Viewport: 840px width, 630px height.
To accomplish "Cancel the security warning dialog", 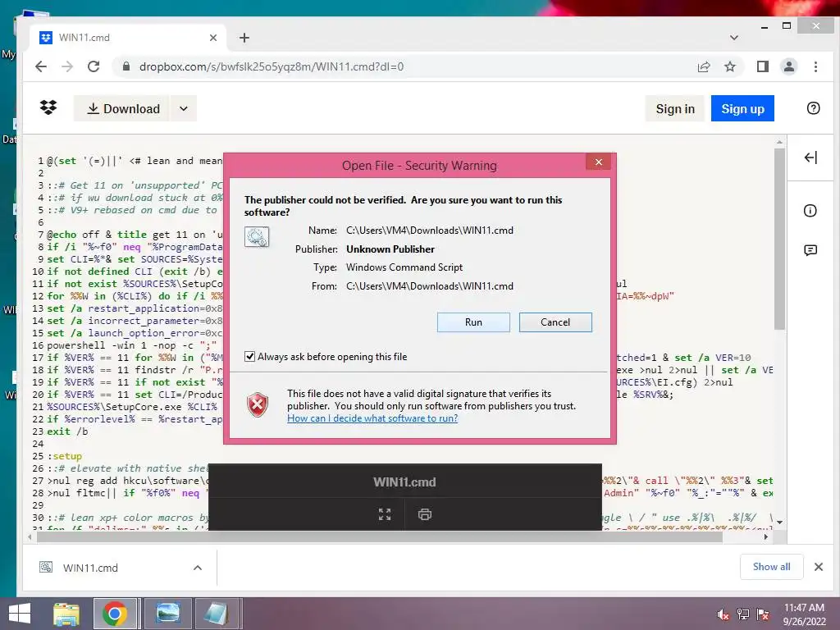I will click(555, 322).
